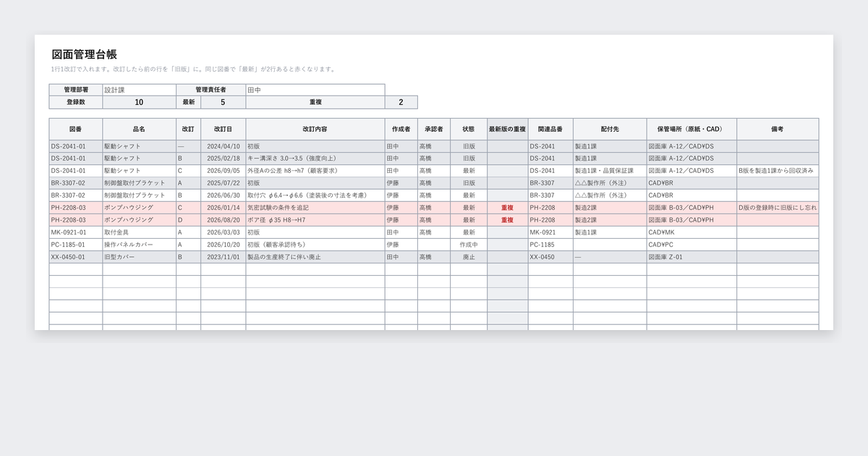Click the 改訂内容 column header
This screenshot has height=456, width=868.
[315, 129]
